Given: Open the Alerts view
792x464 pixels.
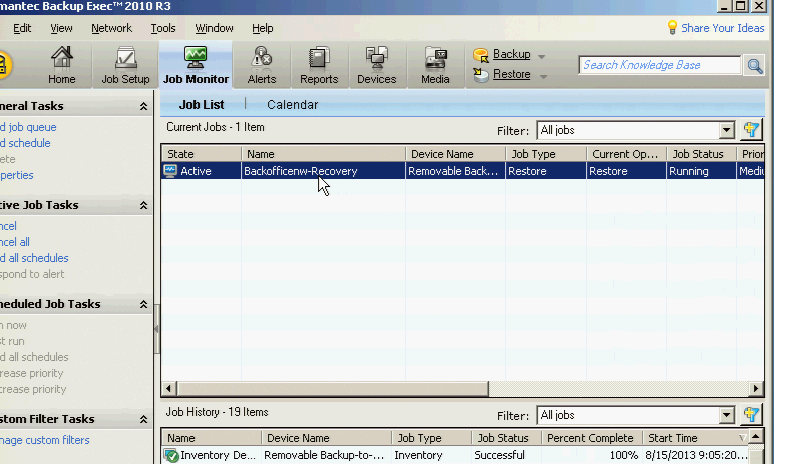Looking at the screenshot, I should point(262,65).
